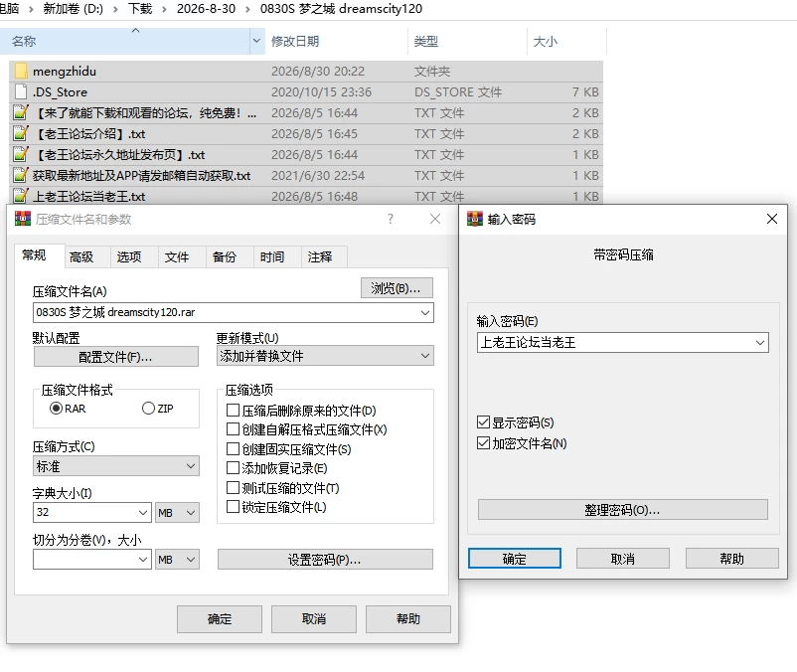Enable 创建自解压格式压缩文件 option
Screen dimensions: 797x672
tap(233, 429)
